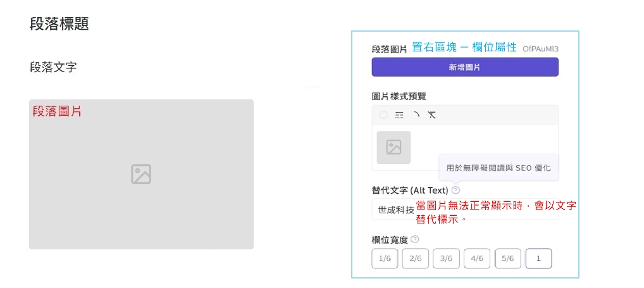This screenshot has height=288, width=644.
Task: Select the 1/6 column width option
Action: pyautogui.click(x=385, y=259)
